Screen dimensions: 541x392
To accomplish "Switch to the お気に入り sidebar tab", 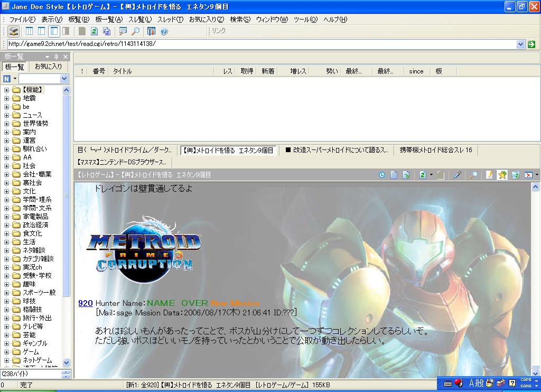I will pos(48,66).
